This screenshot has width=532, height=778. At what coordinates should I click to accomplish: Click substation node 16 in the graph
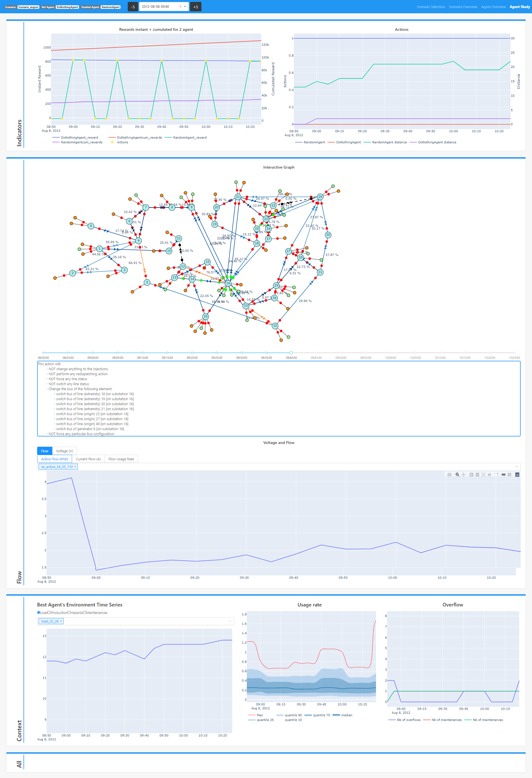228,283
